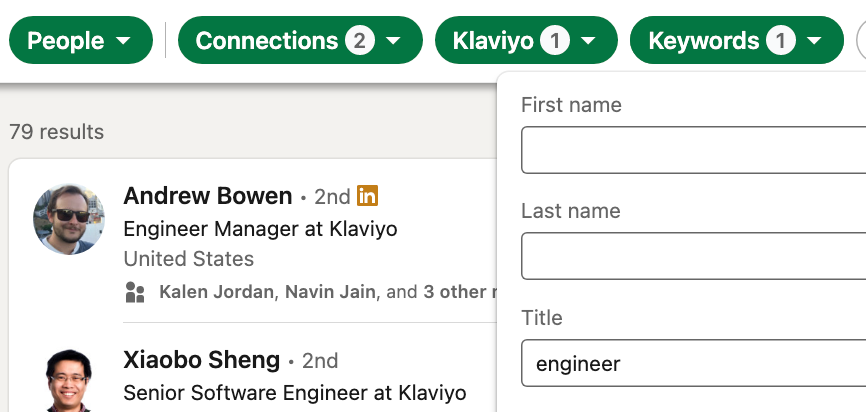The image size is (866, 412).
Task: Open the Connections filter dropdown
Action: [300, 40]
